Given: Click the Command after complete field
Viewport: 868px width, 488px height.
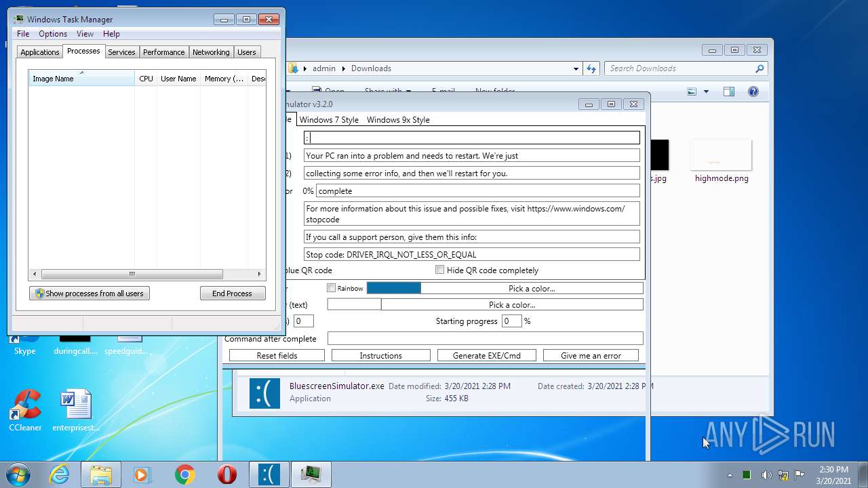Looking at the screenshot, I should 485,338.
